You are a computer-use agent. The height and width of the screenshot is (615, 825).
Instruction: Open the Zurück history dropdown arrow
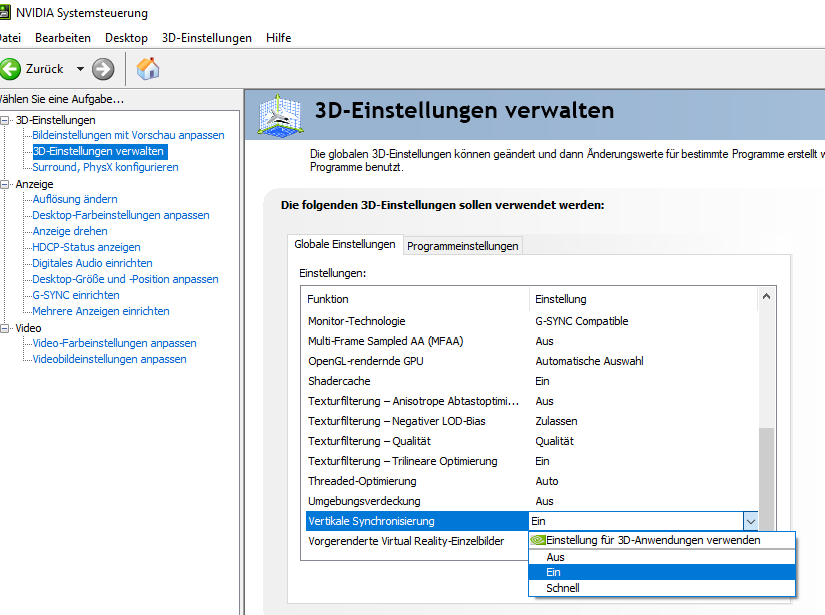(x=80, y=69)
